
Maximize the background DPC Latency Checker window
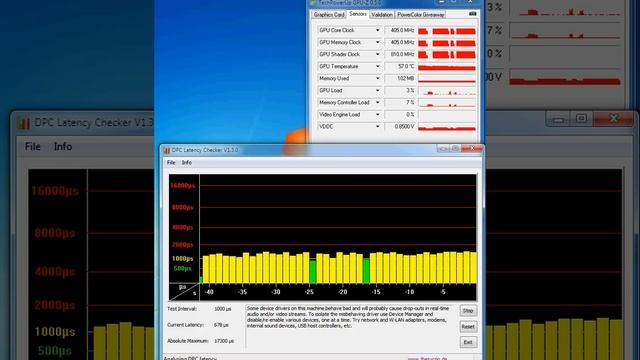[581, 119]
